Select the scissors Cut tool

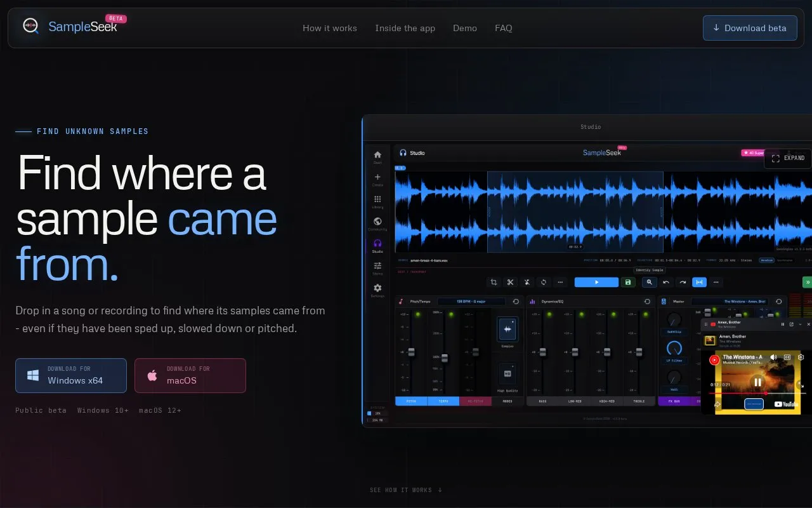tap(510, 282)
